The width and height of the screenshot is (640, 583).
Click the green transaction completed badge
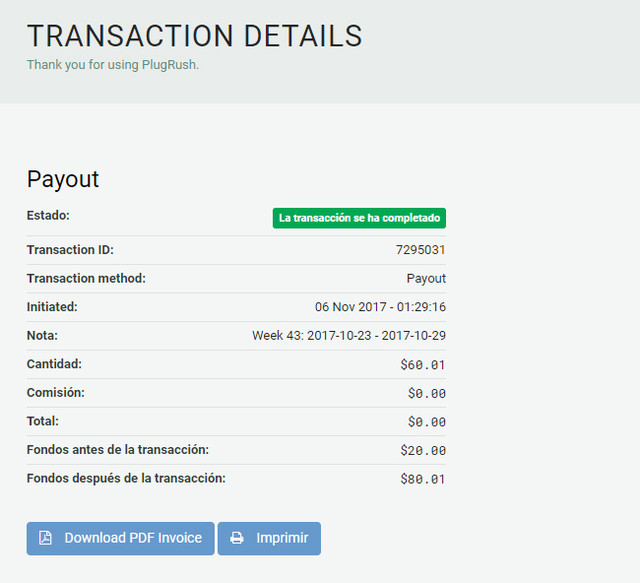coord(359,218)
